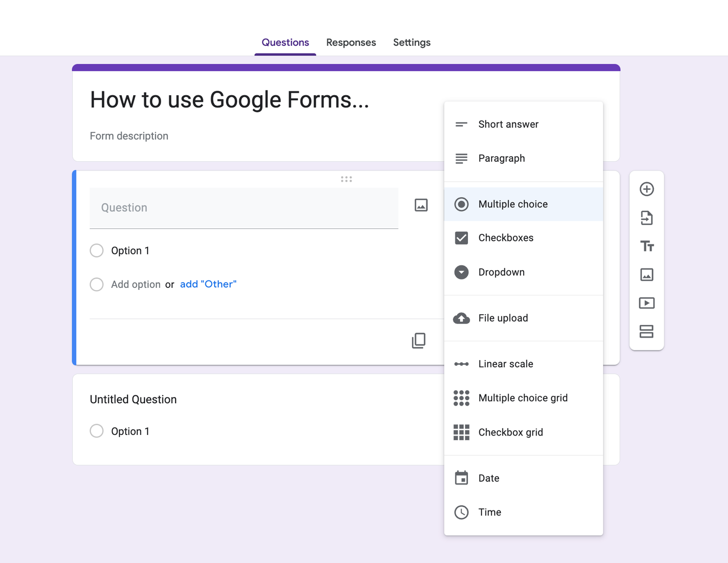This screenshot has height=563, width=728.
Task: Insert an image next to the Question field
Action: (x=421, y=204)
